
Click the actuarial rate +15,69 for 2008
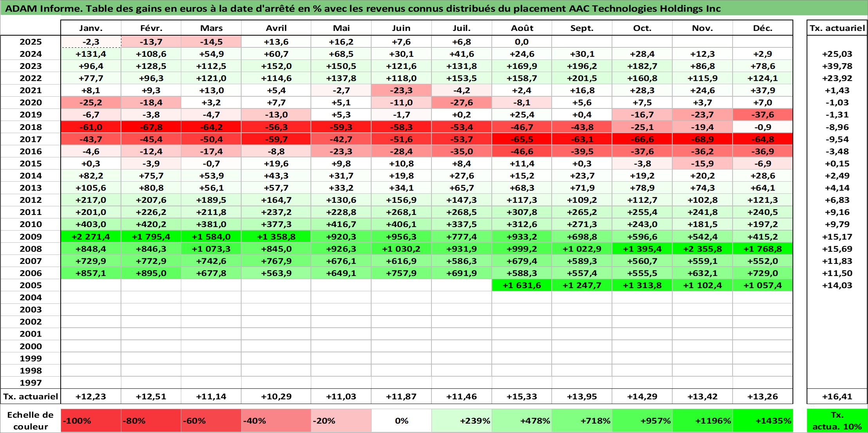pyautogui.click(x=837, y=249)
